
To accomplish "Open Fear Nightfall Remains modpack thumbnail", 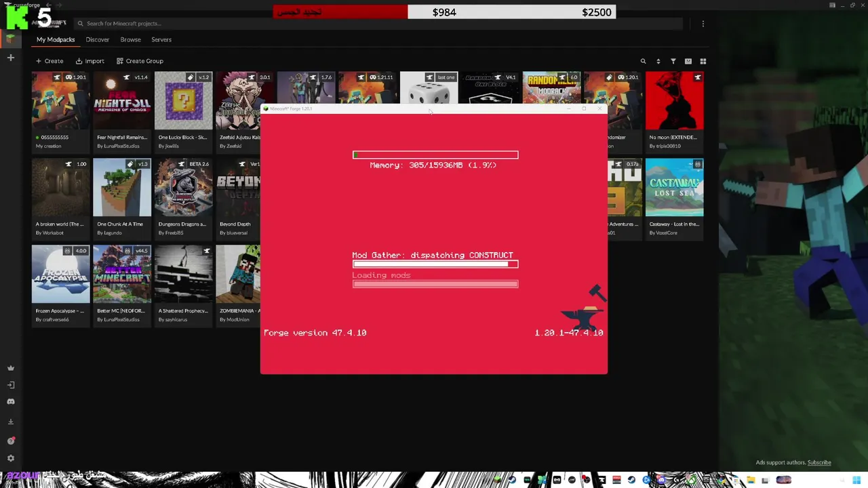I will pyautogui.click(x=122, y=100).
